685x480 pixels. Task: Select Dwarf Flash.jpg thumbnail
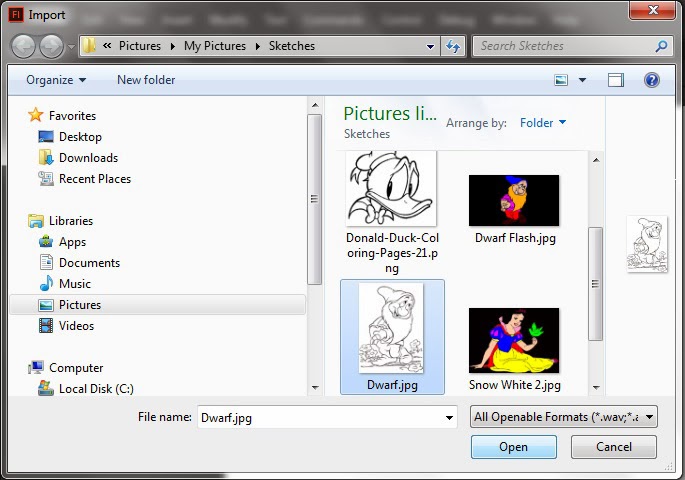coord(514,200)
